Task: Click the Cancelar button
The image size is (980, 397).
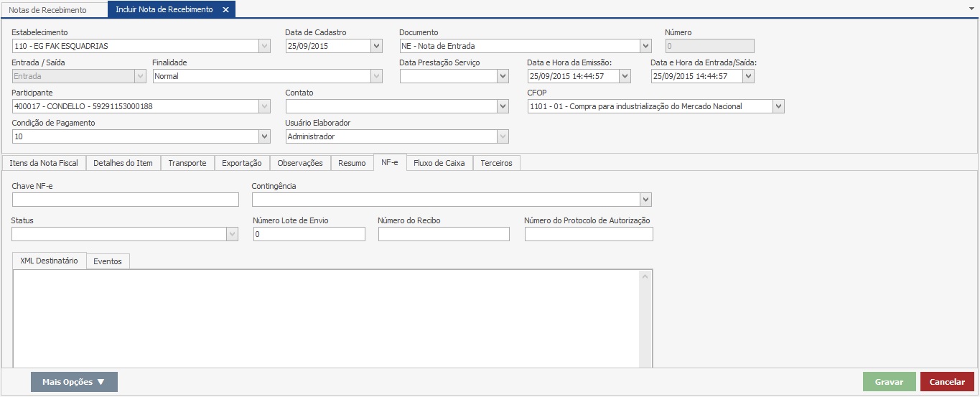Action: pyautogui.click(x=947, y=382)
